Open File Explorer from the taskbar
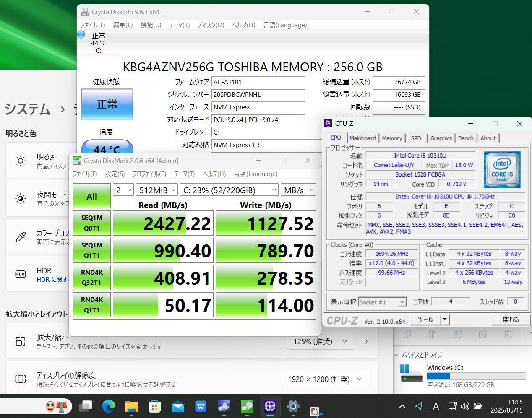The height and width of the screenshot is (418, 532). coord(132,406)
